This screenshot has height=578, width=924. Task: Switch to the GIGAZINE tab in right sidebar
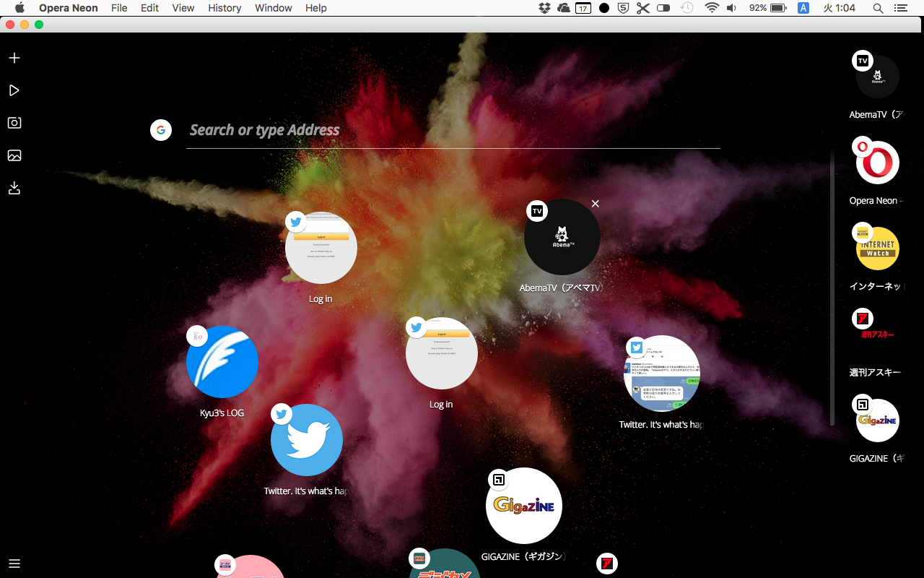tap(878, 420)
